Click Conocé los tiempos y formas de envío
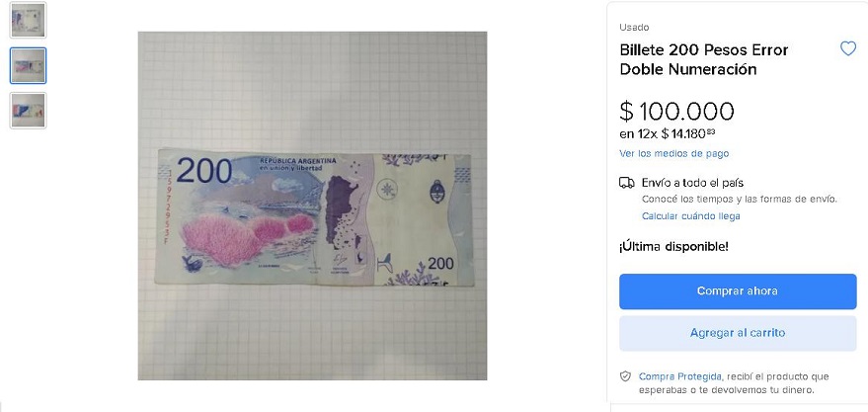Screen dimensions: 868x412 [740, 199]
